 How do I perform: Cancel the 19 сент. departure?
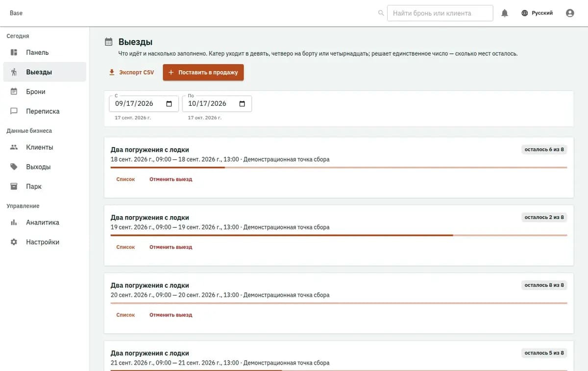[171, 247]
